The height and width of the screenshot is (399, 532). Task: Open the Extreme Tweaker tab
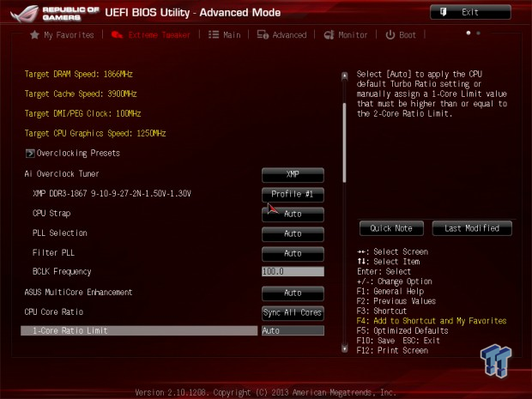(151, 34)
